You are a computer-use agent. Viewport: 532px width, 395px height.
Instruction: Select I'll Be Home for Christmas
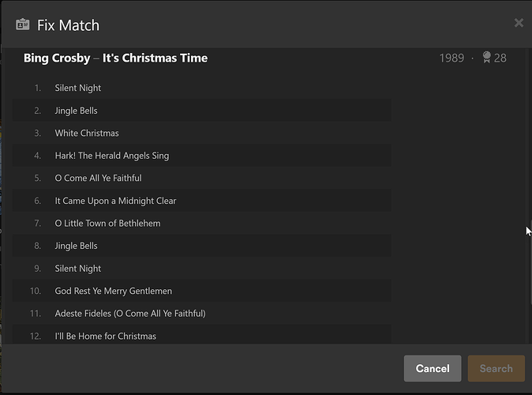(105, 336)
